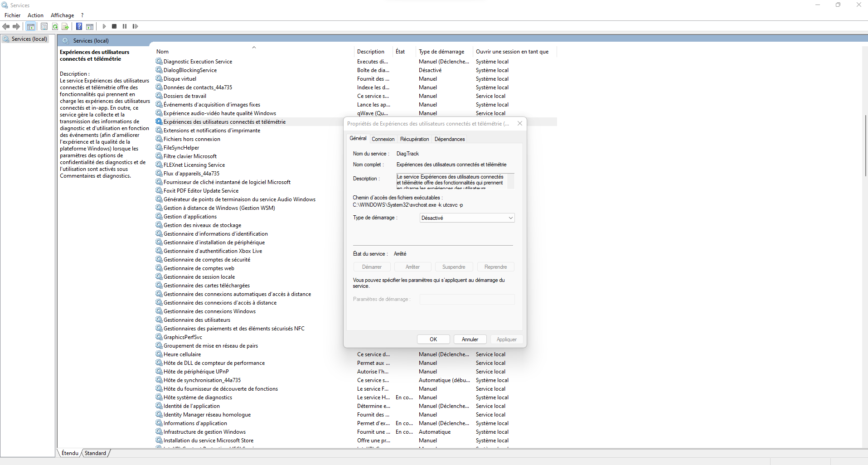Click the Back arrow in the toolbar
868x465 pixels.
click(6, 26)
